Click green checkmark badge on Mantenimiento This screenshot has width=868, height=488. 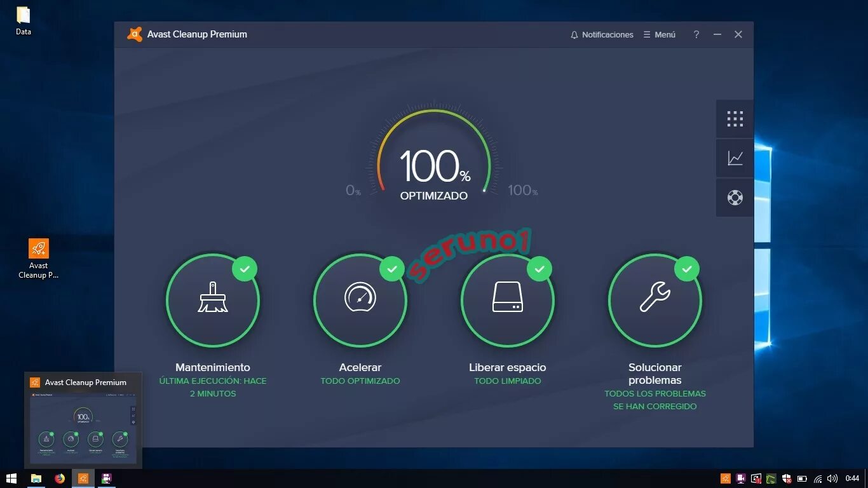tap(245, 269)
